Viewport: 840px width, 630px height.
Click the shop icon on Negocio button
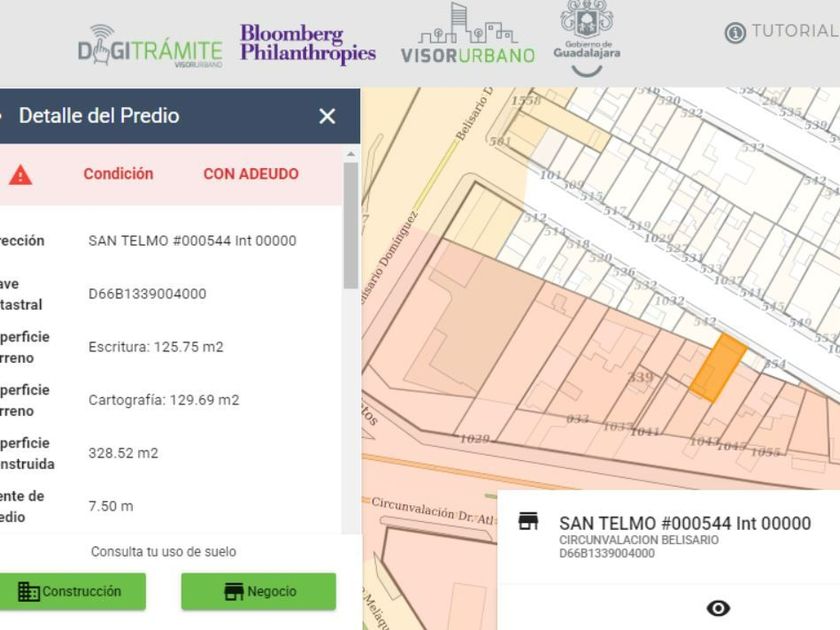[x=234, y=592]
